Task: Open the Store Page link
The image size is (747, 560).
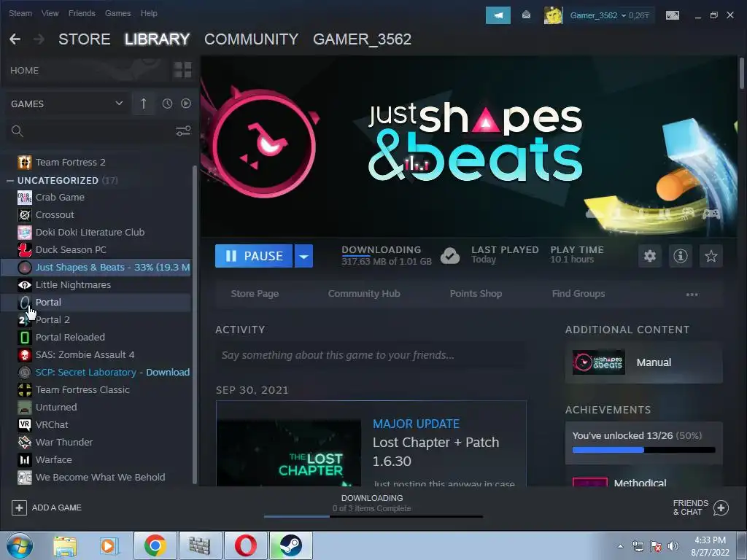Action: point(255,294)
